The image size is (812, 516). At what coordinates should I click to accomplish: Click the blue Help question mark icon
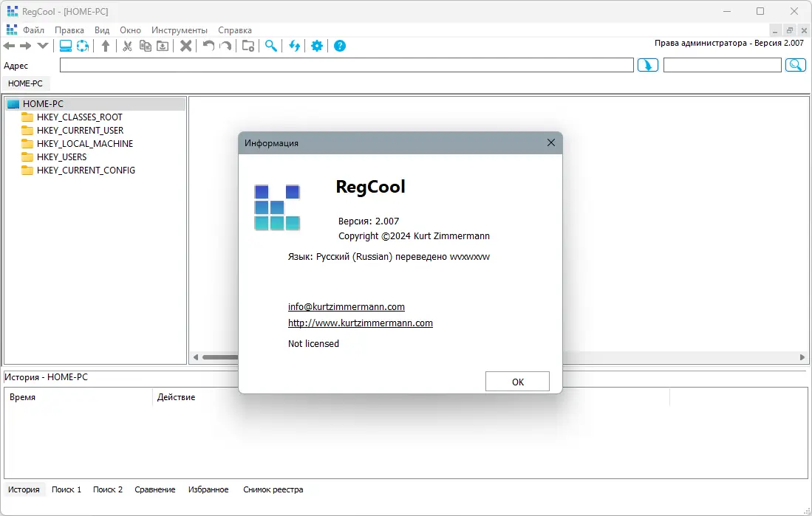pyautogui.click(x=340, y=46)
